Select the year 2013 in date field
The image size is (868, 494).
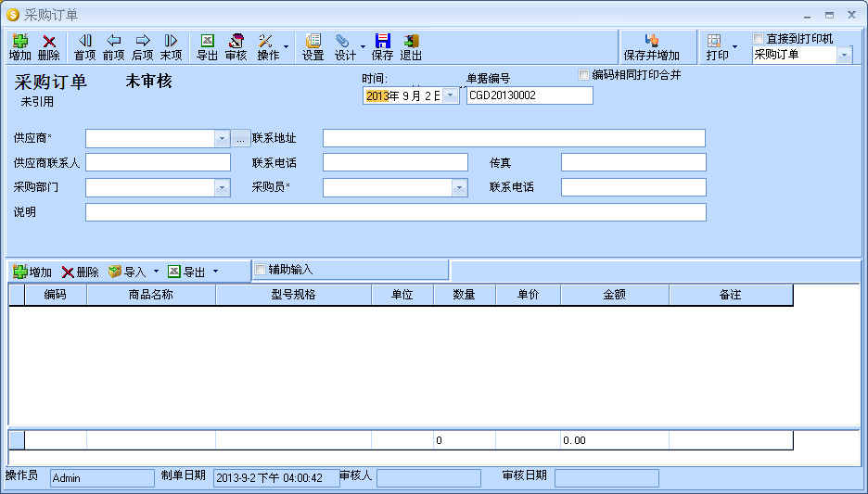[377, 95]
